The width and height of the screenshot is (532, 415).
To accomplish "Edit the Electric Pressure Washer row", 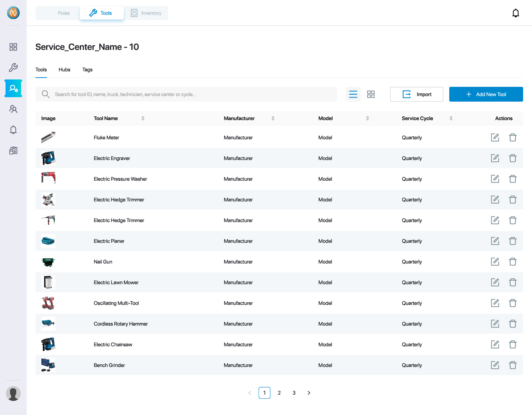I will click(x=495, y=179).
